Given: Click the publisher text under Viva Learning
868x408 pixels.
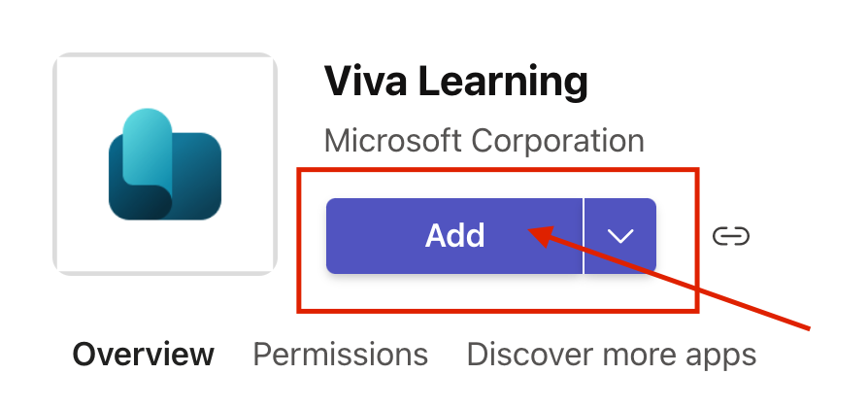Looking at the screenshot, I should pyautogui.click(x=484, y=141).
